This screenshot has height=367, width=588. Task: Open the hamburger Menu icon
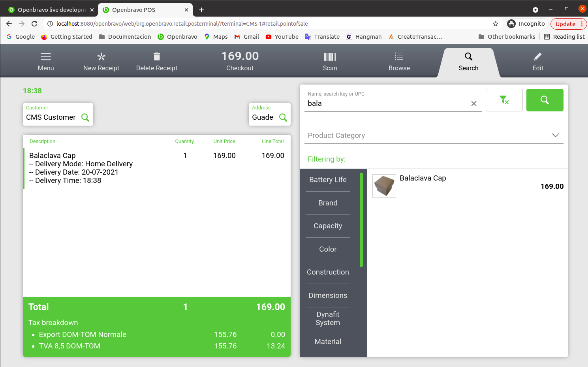(x=46, y=57)
